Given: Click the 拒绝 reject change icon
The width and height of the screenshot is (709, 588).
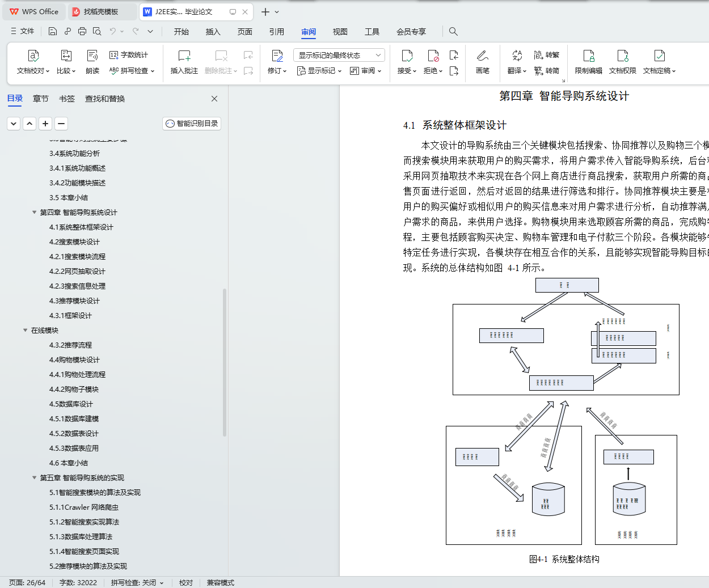Looking at the screenshot, I should click(x=433, y=56).
